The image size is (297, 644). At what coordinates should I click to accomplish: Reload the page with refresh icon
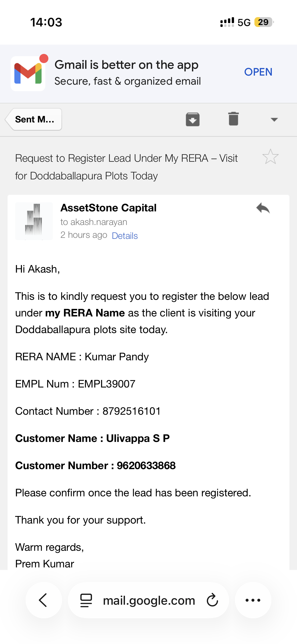(212, 600)
